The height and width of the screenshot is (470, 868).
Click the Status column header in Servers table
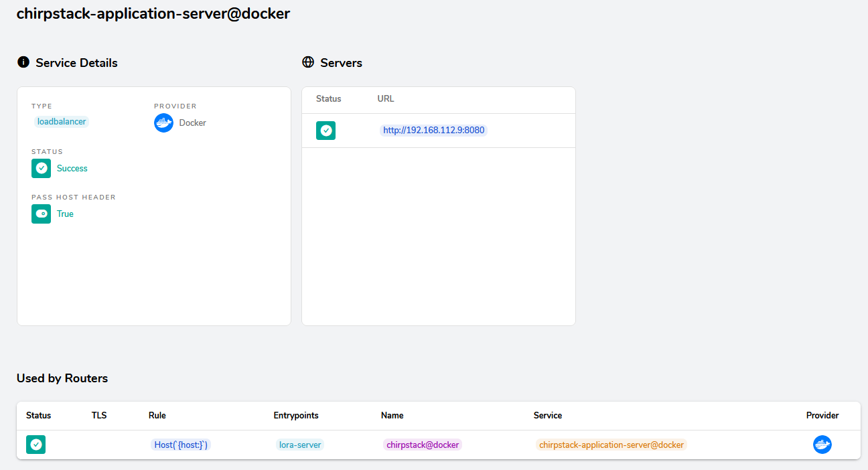(x=329, y=98)
